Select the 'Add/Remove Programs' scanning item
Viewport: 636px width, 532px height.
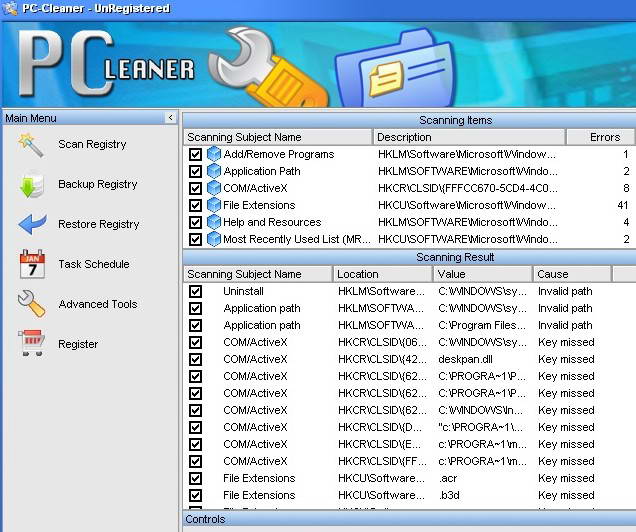tap(279, 154)
